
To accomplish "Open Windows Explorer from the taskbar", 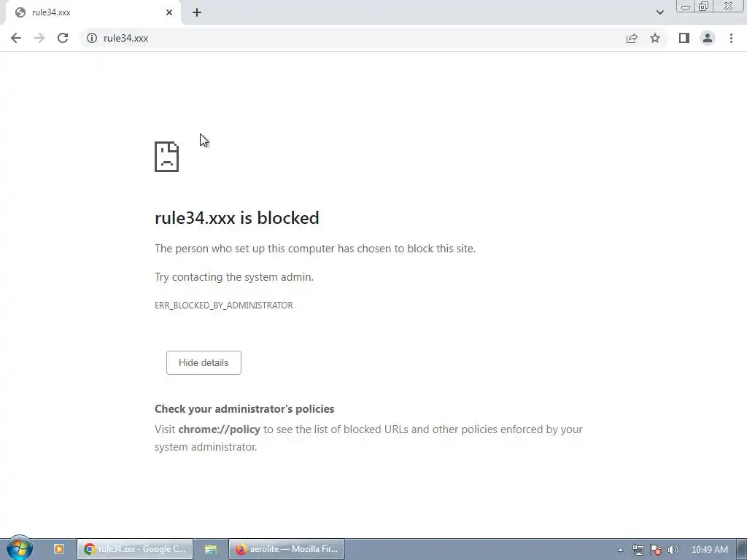I will coord(211,549).
